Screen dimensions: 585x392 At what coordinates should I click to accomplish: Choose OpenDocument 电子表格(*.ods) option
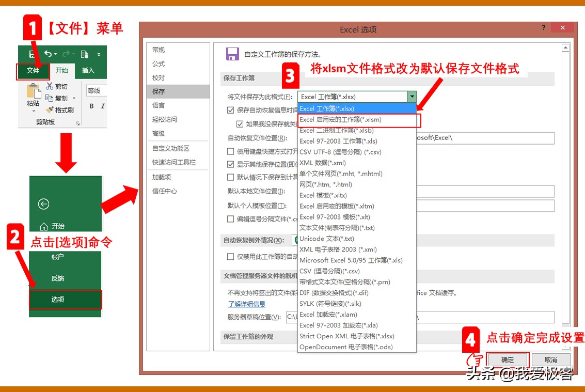point(357,347)
